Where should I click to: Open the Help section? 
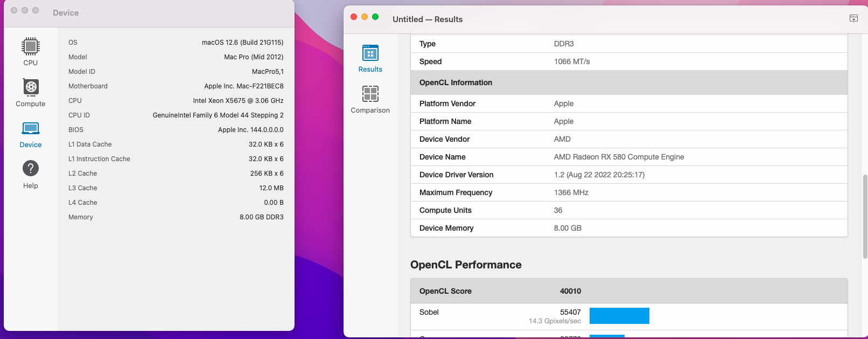click(31, 175)
